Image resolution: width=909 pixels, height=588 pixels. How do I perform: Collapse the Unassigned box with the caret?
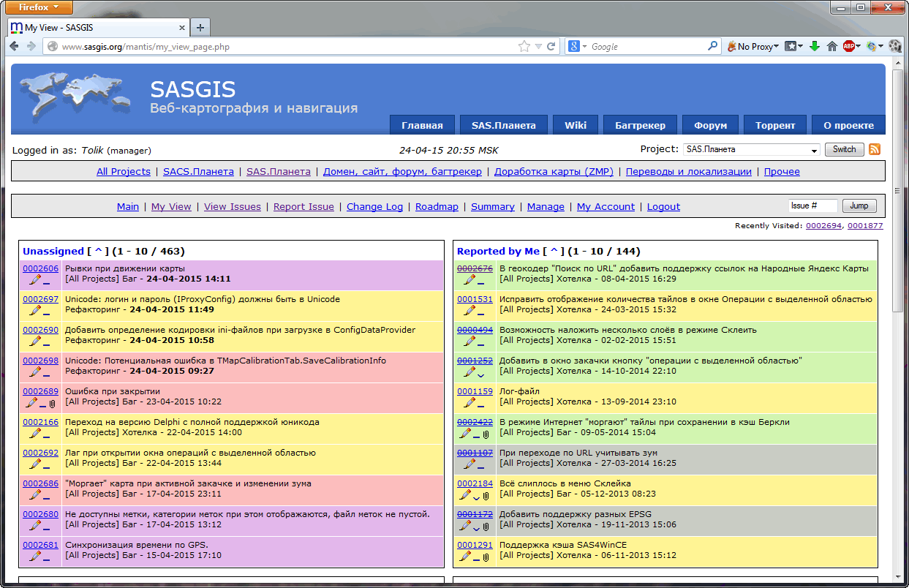[98, 251]
